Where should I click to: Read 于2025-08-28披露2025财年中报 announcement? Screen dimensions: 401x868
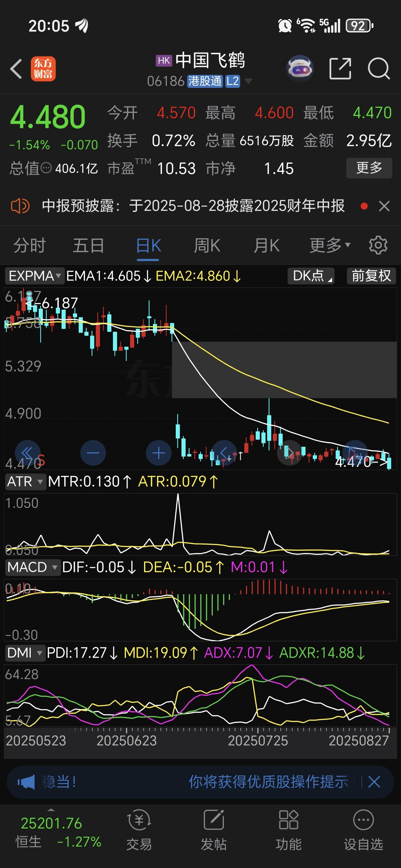click(x=237, y=206)
